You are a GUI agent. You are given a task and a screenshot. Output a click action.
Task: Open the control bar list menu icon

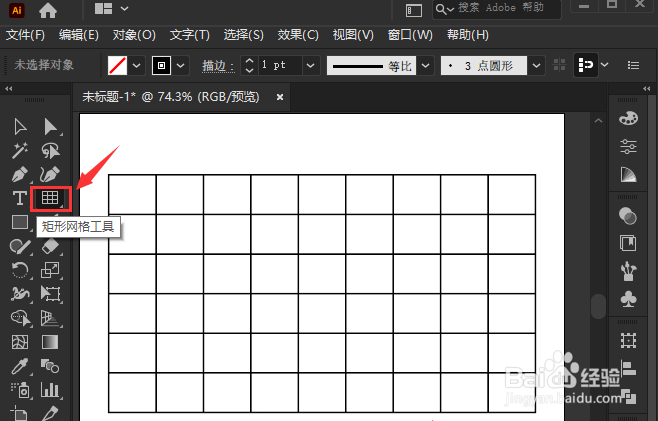[633, 65]
